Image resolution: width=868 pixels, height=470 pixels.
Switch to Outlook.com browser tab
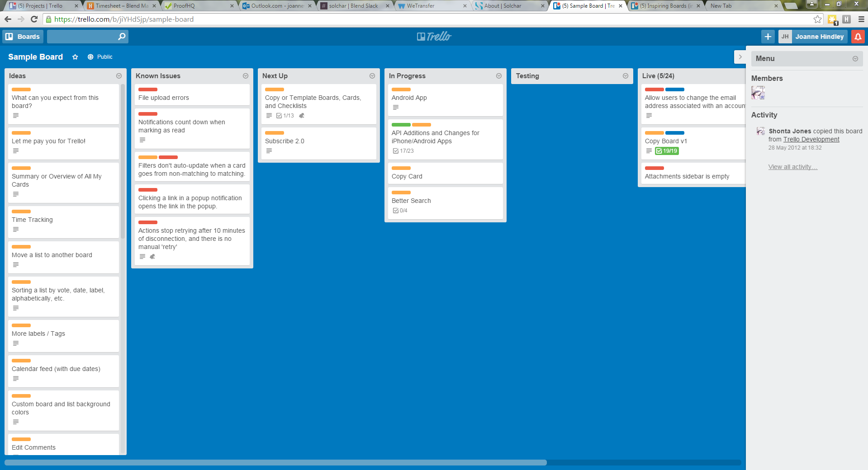coord(277,6)
